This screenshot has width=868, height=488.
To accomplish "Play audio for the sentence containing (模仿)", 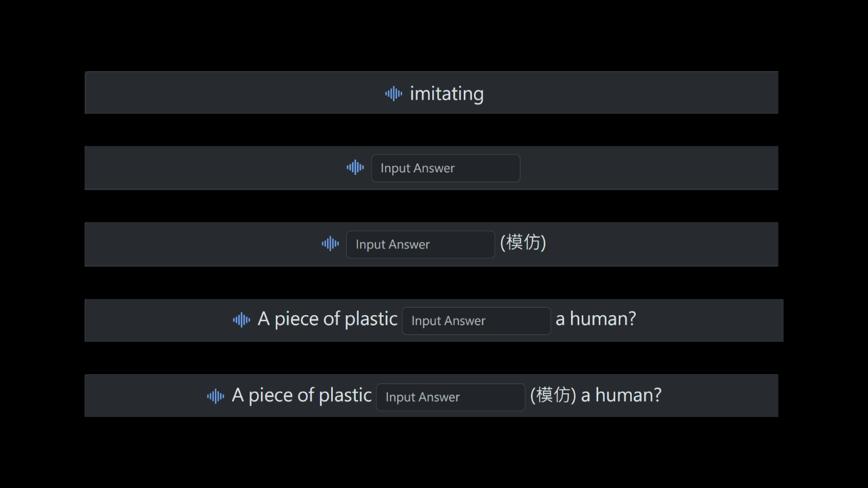I will tap(216, 396).
